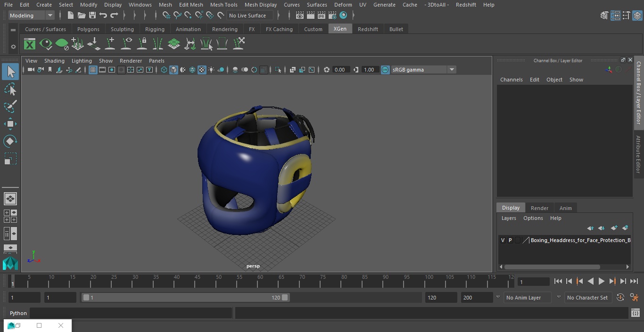
Task: Click the Undo arrow icon
Action: point(103,16)
